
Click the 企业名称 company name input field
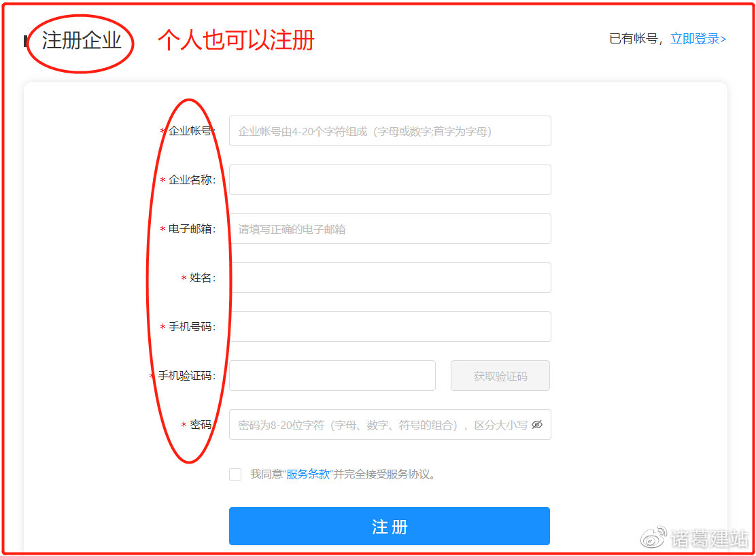(x=390, y=179)
